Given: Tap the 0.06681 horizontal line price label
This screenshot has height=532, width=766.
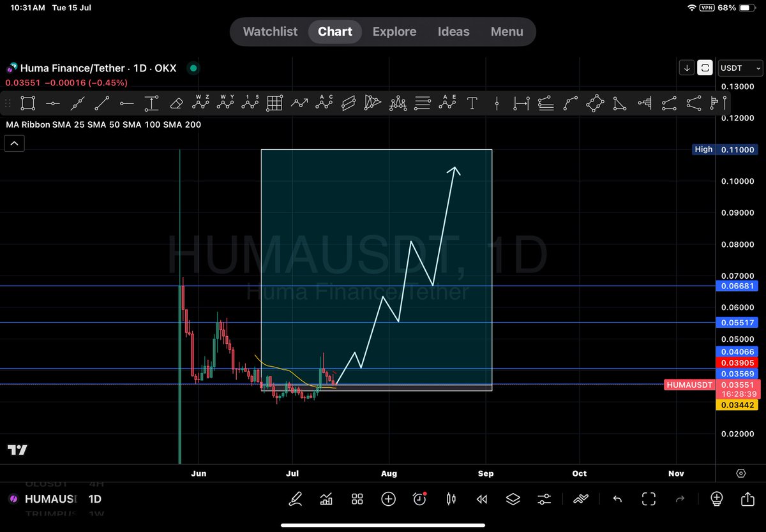Looking at the screenshot, I should (738, 286).
